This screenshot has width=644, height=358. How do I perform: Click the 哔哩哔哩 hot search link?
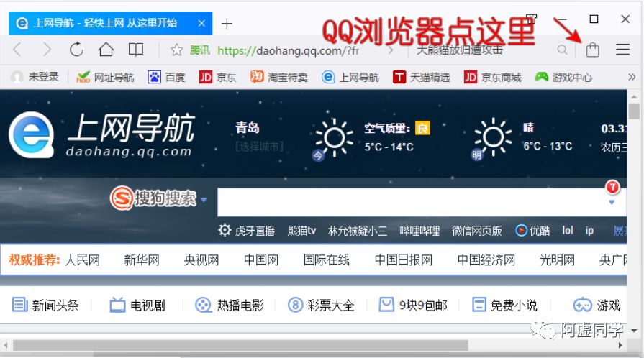[419, 231]
